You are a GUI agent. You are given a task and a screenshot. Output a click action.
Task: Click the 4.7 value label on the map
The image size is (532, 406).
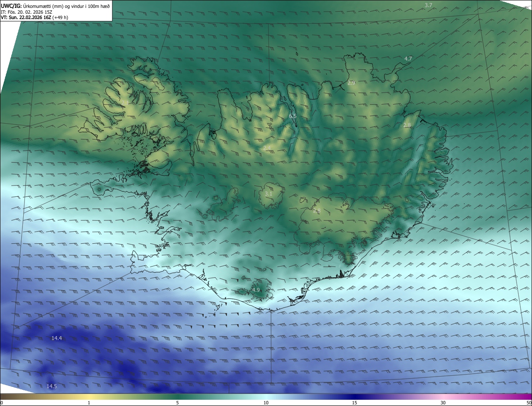tap(408, 59)
